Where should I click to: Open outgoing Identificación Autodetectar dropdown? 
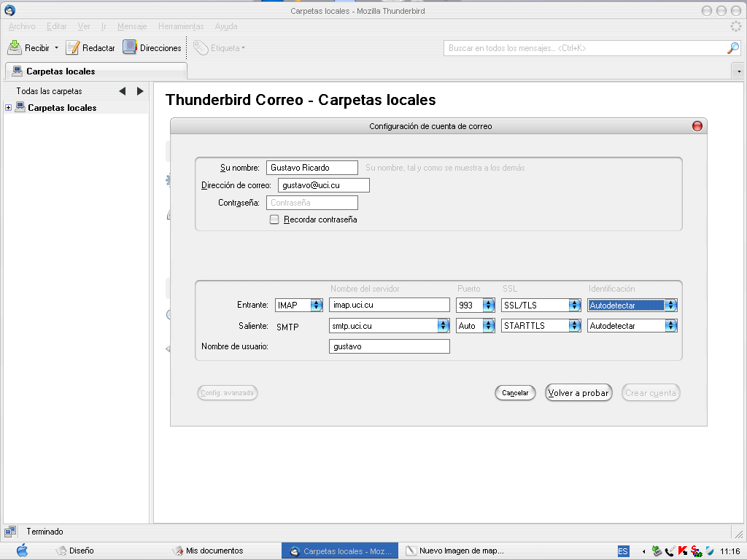[632, 326]
